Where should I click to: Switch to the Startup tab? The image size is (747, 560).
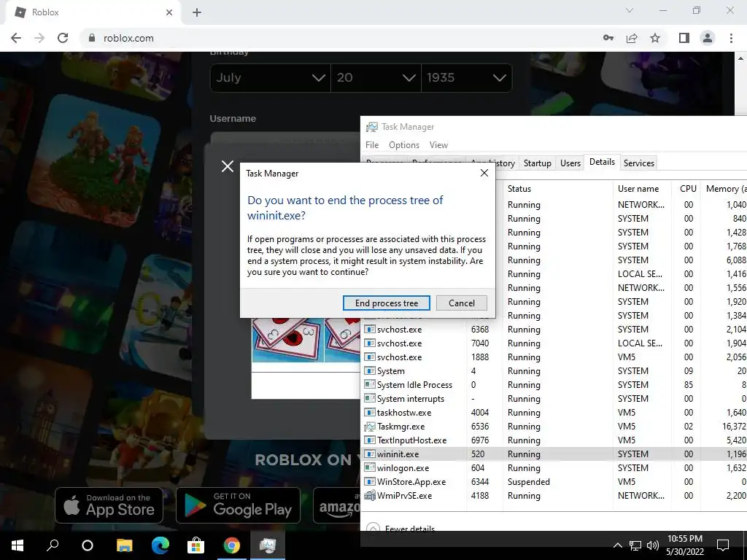(x=538, y=163)
